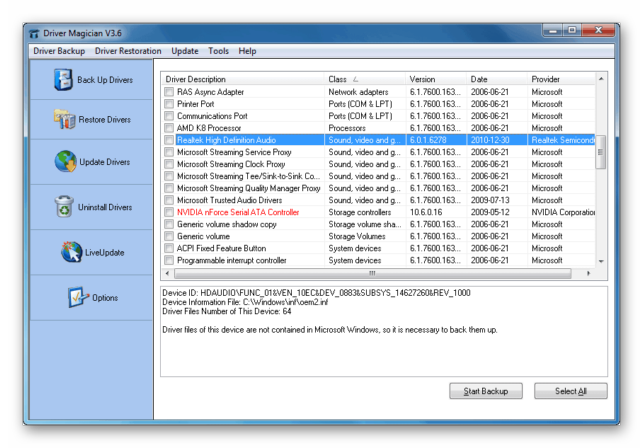Click the LiveUpdate label
This screenshot has width=643, height=448.
(105, 253)
